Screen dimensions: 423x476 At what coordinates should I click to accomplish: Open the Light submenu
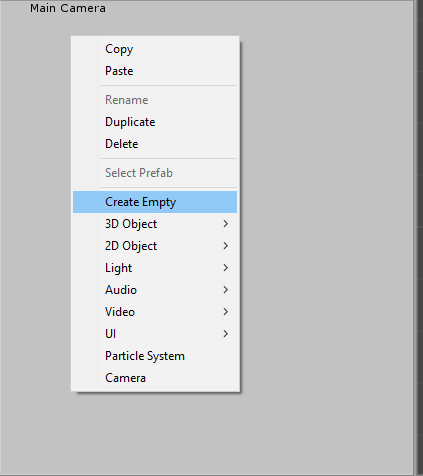(x=155, y=268)
